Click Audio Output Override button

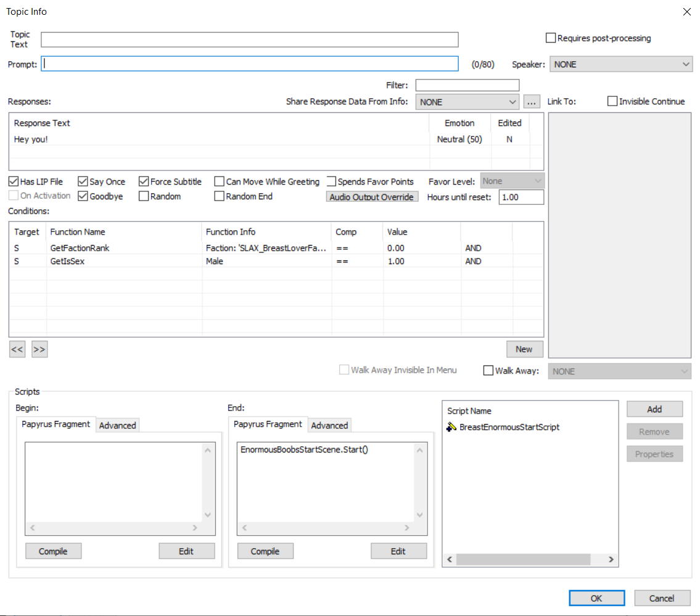(372, 197)
